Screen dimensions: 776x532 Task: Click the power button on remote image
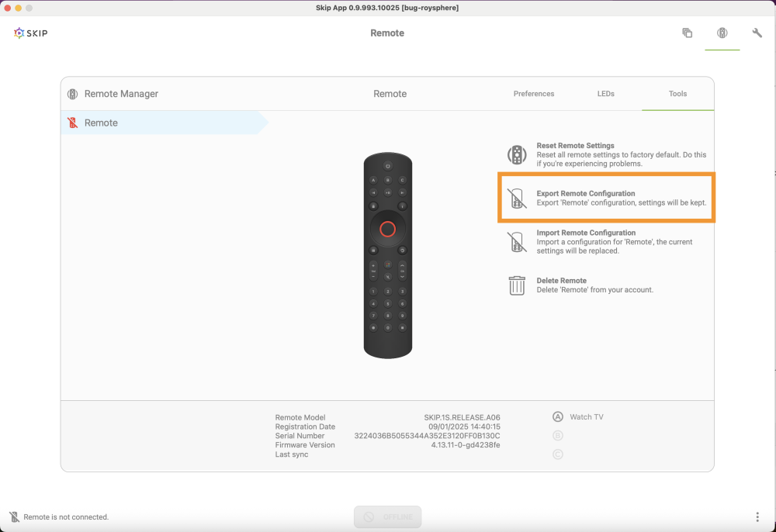tap(387, 166)
